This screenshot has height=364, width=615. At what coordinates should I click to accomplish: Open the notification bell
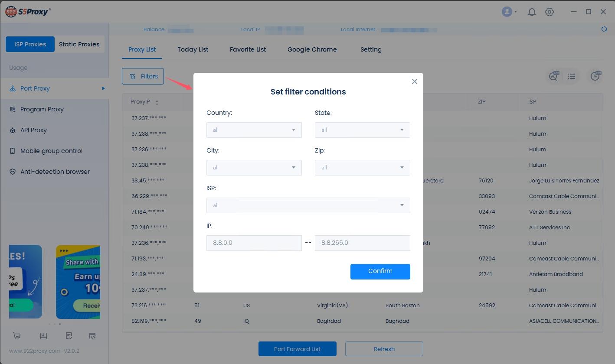(532, 12)
